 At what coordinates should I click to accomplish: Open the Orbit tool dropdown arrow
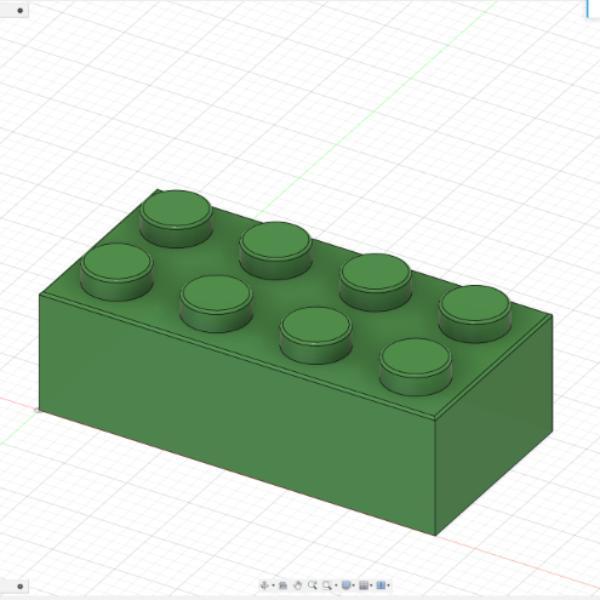coord(273,585)
